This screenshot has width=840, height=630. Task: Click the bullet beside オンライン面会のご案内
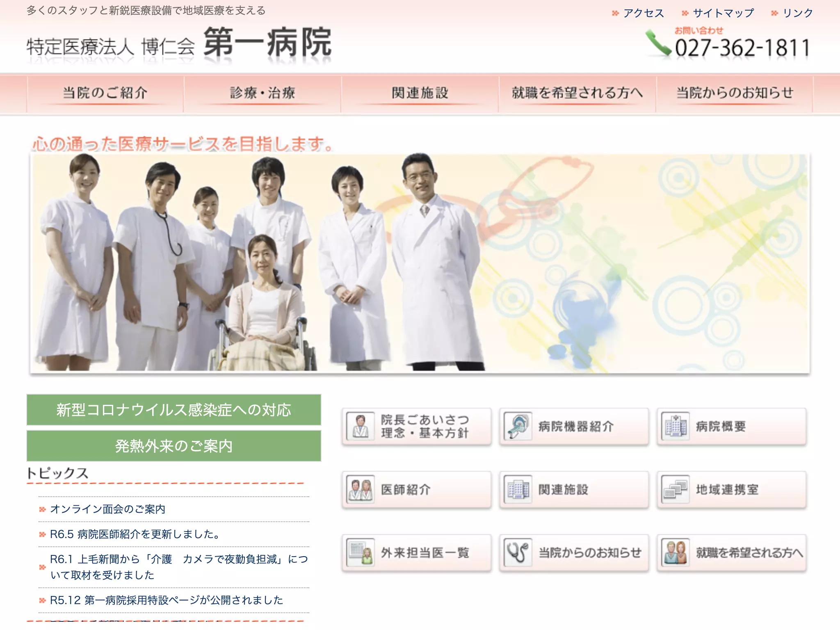point(42,509)
